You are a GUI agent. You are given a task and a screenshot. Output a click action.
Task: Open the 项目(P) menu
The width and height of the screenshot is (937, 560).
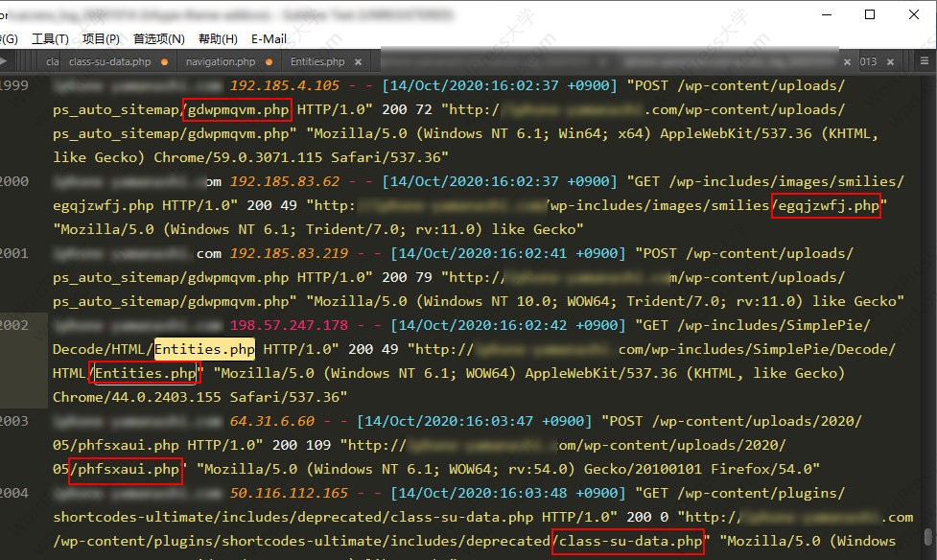click(101, 38)
